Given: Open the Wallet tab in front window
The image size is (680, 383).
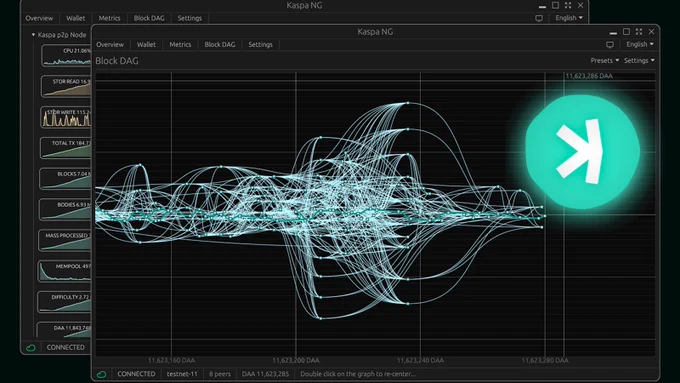Looking at the screenshot, I should click(x=146, y=44).
